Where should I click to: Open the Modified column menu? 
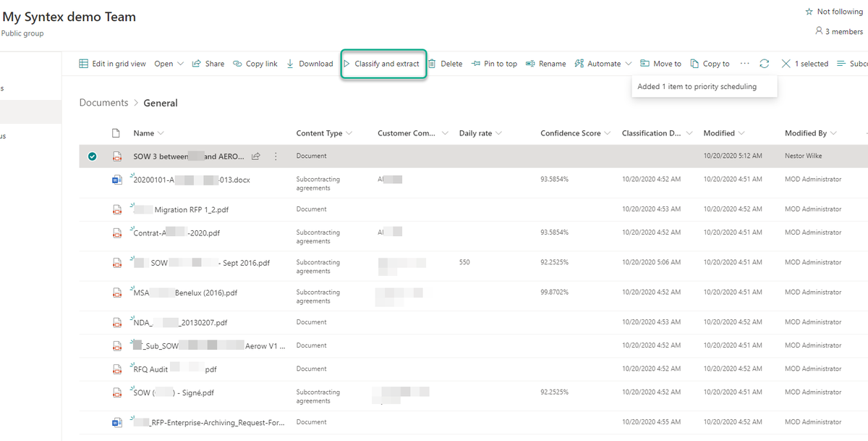click(724, 133)
